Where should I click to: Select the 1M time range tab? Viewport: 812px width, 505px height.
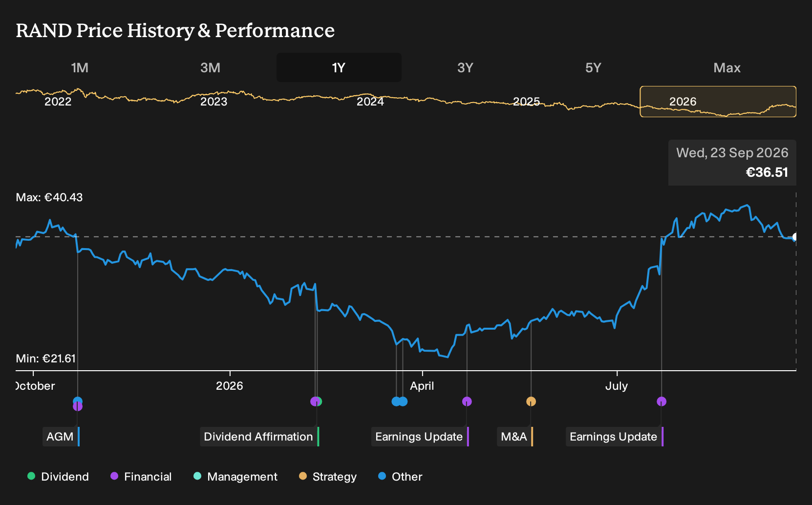(x=80, y=67)
